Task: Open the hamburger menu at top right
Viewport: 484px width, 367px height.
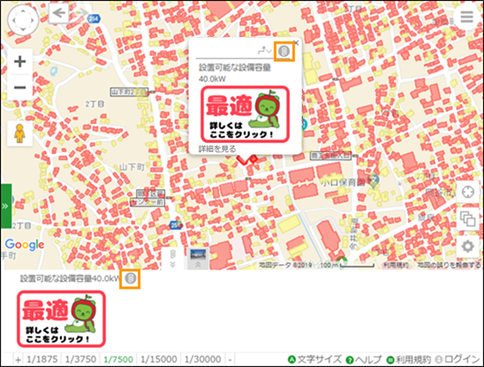Action: point(467,17)
